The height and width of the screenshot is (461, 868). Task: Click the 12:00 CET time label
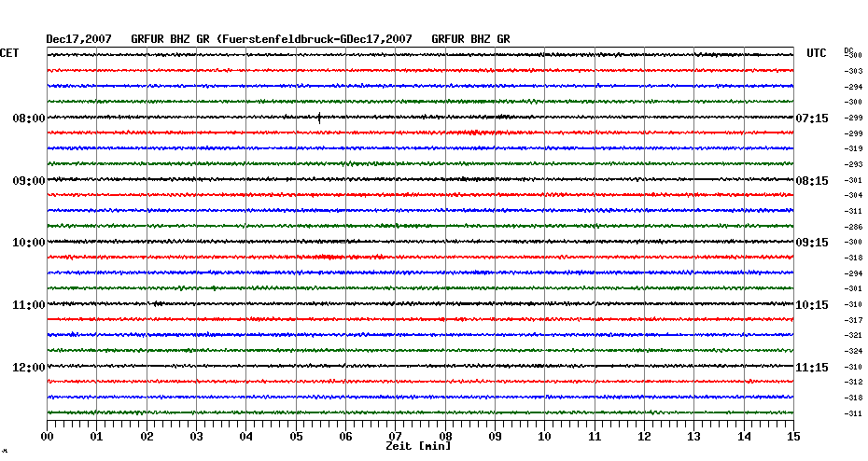point(29,368)
